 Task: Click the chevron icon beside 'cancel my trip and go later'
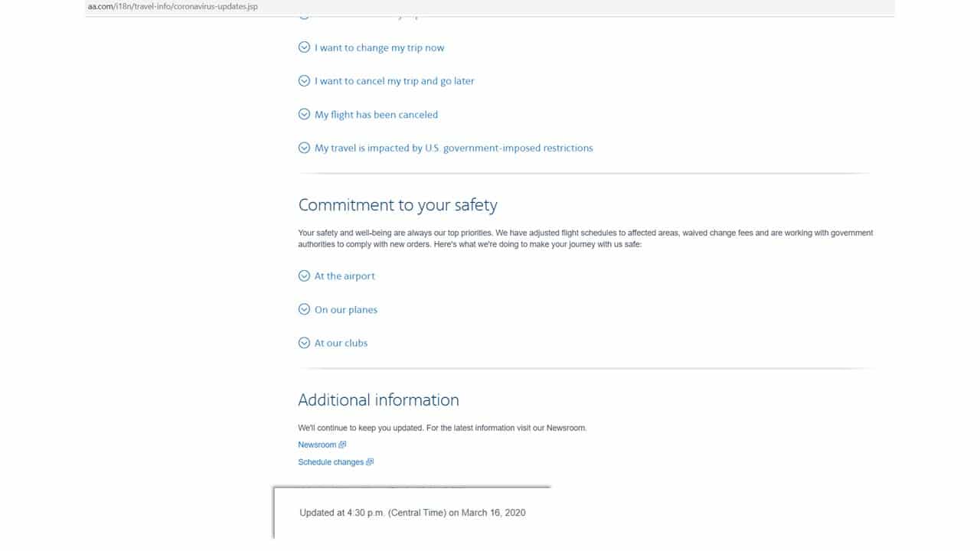[x=304, y=81]
